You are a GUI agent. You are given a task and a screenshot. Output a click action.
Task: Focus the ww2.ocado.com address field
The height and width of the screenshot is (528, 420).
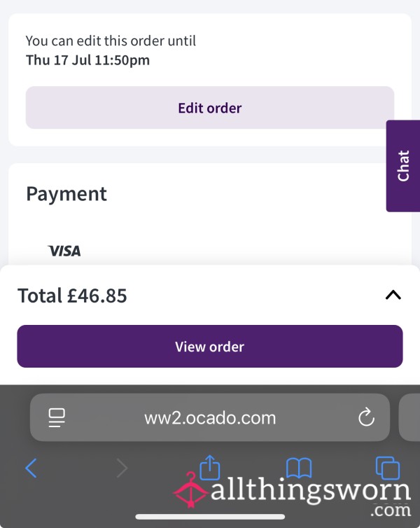[x=210, y=417]
